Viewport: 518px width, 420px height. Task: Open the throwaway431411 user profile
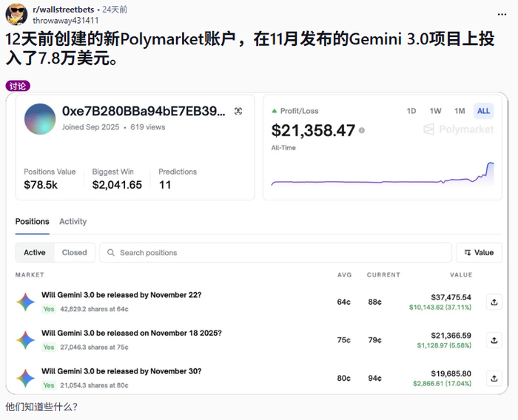[x=65, y=21]
